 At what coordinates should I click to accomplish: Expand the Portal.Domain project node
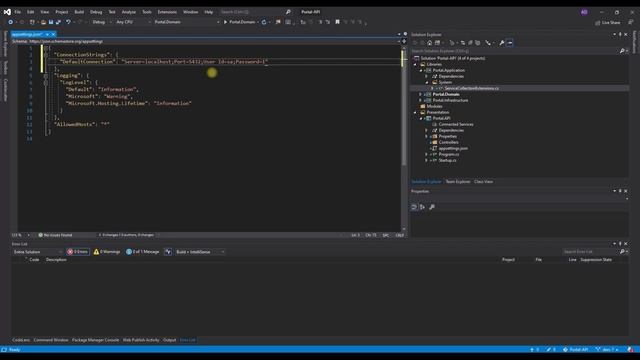(x=421, y=94)
